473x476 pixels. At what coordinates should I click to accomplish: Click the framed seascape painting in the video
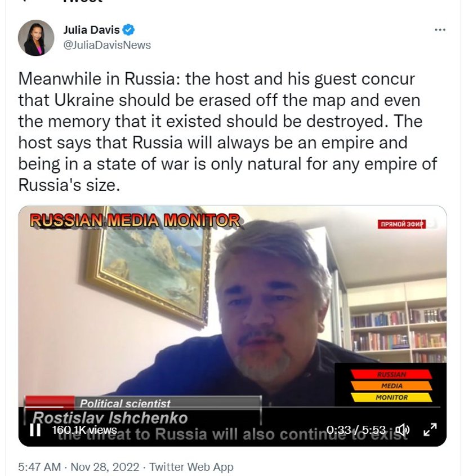147,266
